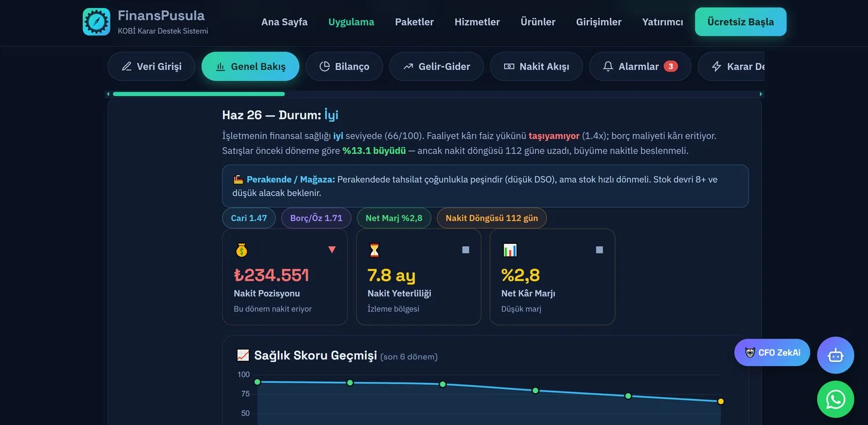Click the Alarmlar badge showing 3
This screenshot has height=425, width=868.
click(671, 67)
